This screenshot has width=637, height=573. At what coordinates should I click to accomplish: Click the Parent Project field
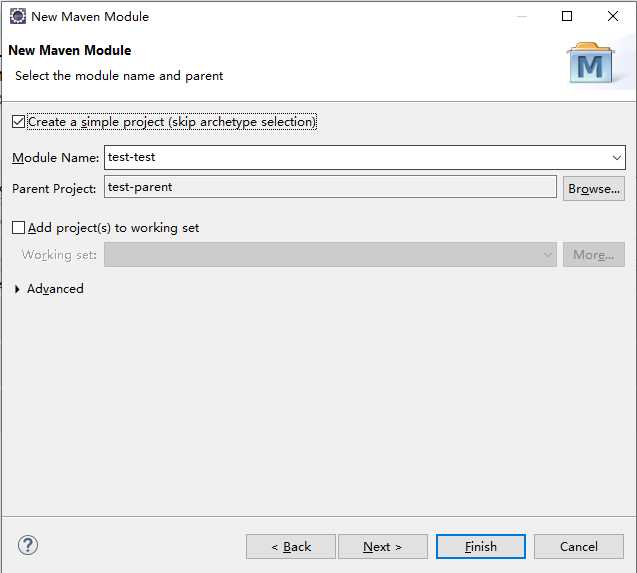(x=330, y=187)
